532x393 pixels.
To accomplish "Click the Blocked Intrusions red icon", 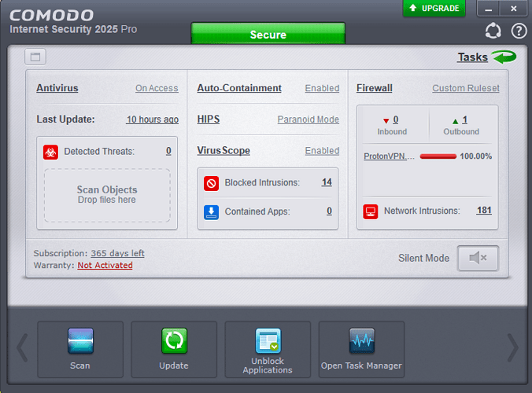I will click(211, 183).
